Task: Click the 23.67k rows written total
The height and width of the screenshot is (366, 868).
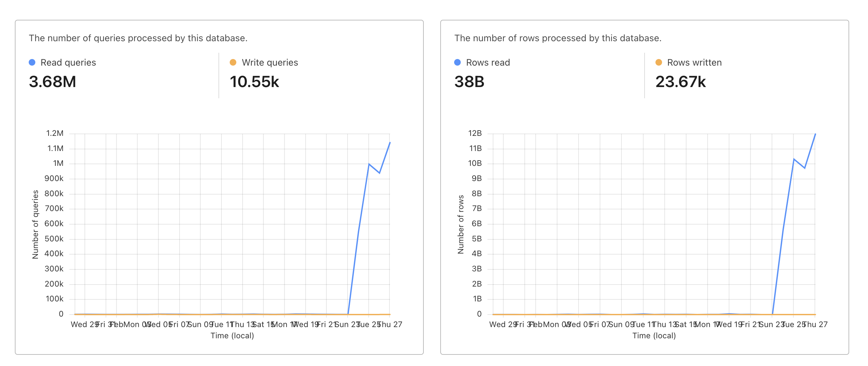Action: pos(680,82)
